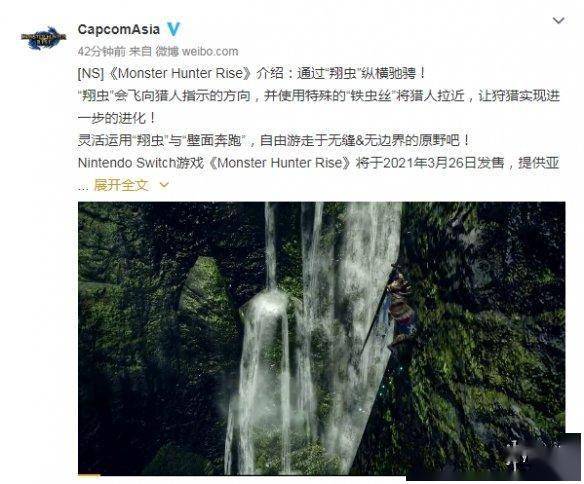Click the hunter climbing the cliff in image
584x484 pixels.
pyautogui.click(x=400, y=308)
